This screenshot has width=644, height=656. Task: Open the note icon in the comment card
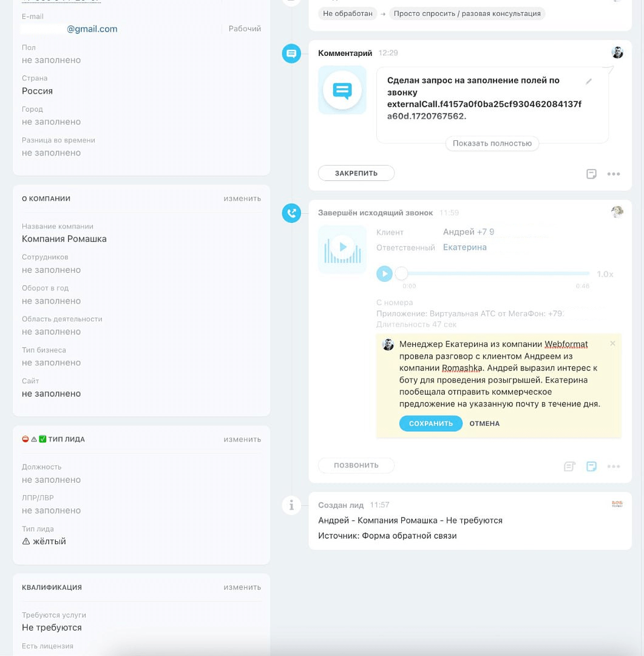591,174
